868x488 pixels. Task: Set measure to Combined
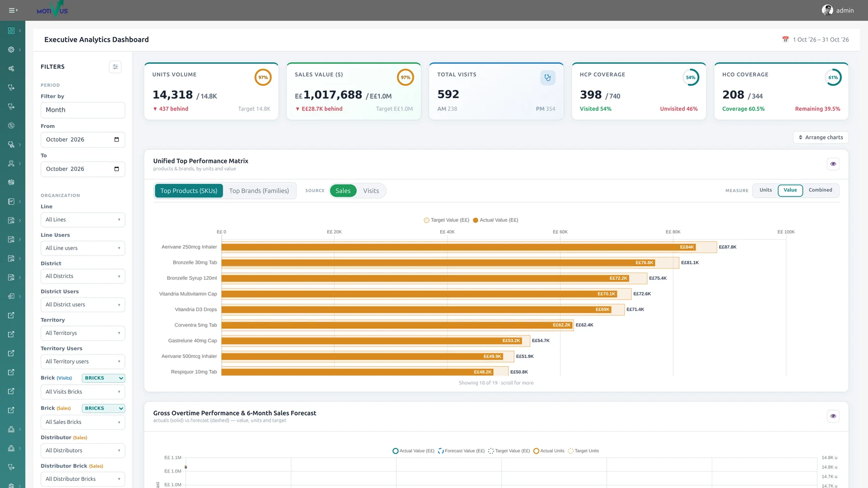tap(820, 190)
